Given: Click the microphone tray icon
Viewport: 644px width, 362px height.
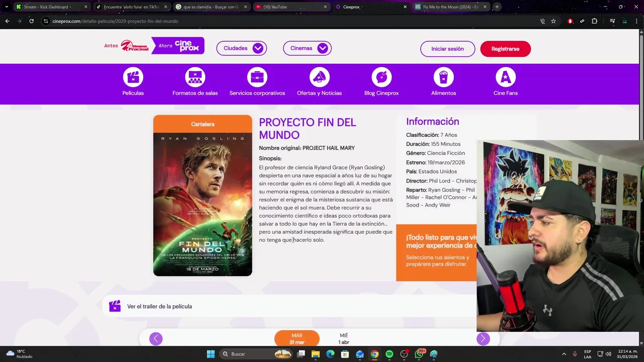Looking at the screenshot, I should tap(575, 354).
